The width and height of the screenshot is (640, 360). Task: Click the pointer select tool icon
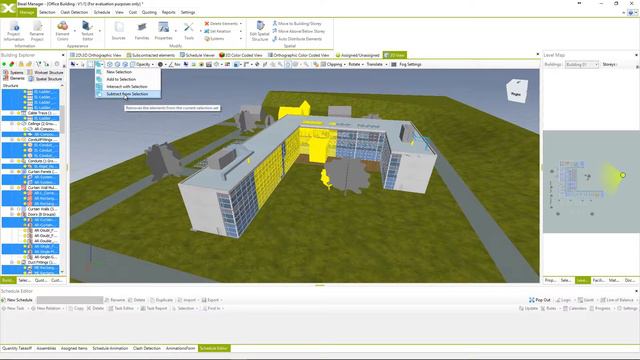pos(73,64)
